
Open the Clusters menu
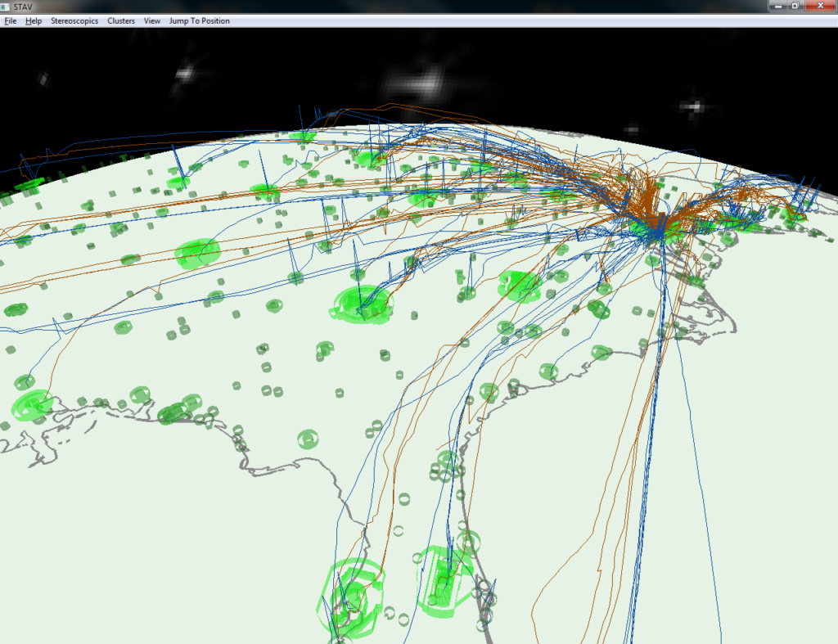click(121, 20)
